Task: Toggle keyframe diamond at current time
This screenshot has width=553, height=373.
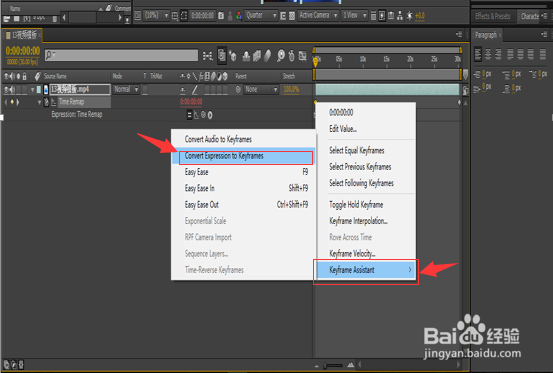Action: tap(12, 102)
